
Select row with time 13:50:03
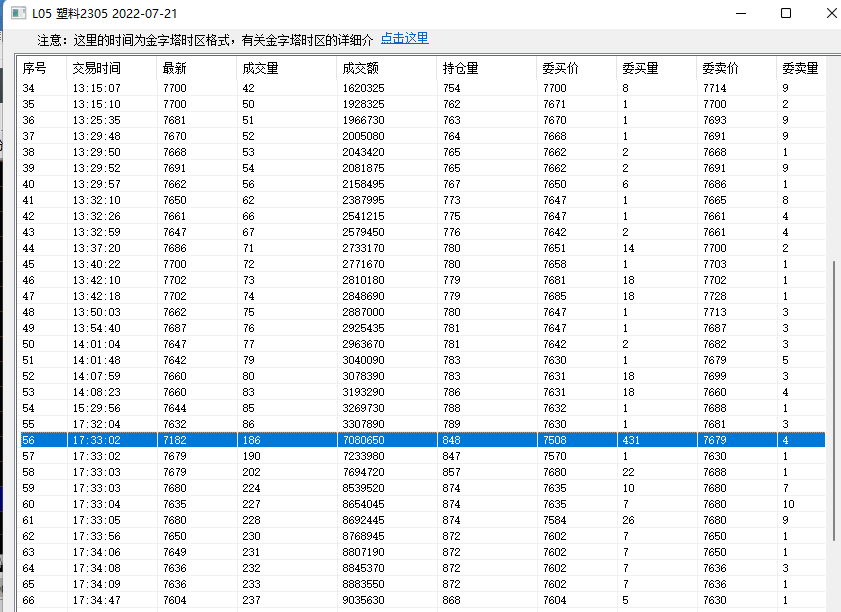pos(423,312)
